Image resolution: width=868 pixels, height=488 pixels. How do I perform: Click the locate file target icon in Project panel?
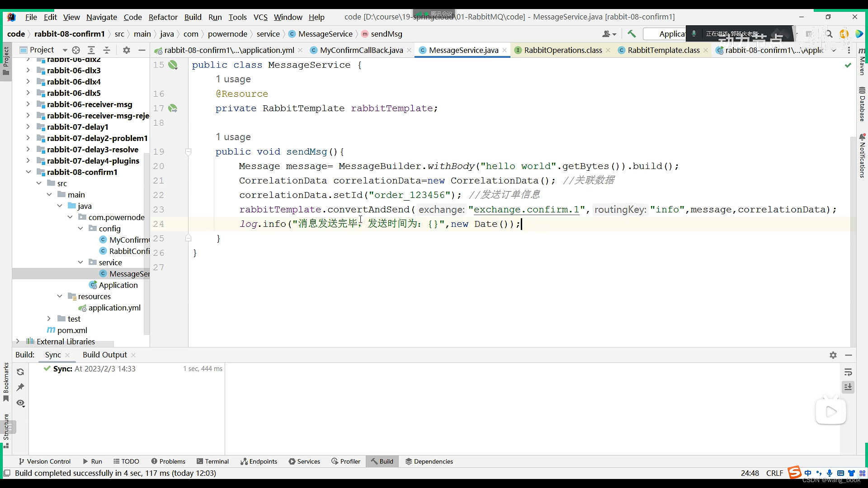click(76, 50)
